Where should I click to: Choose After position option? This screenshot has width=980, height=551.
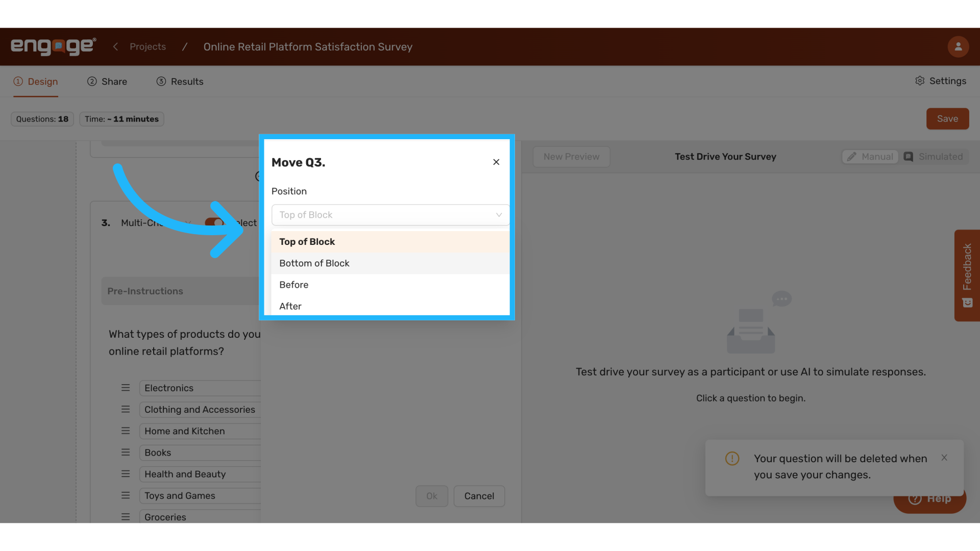pyautogui.click(x=390, y=306)
